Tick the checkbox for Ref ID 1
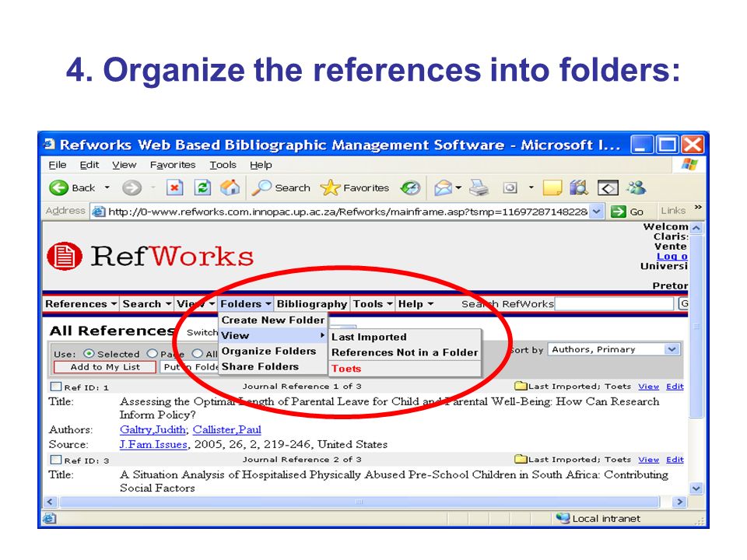Viewport: 747px width, 560px height. (x=56, y=387)
